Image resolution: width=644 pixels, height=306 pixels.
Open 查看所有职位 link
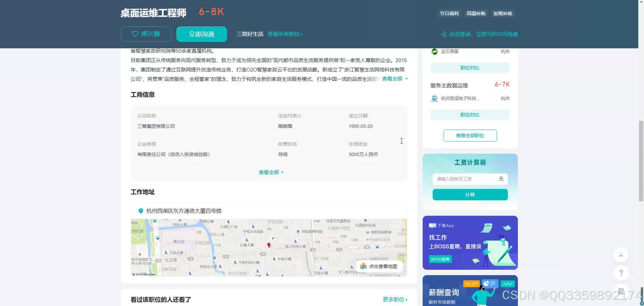[283, 34]
